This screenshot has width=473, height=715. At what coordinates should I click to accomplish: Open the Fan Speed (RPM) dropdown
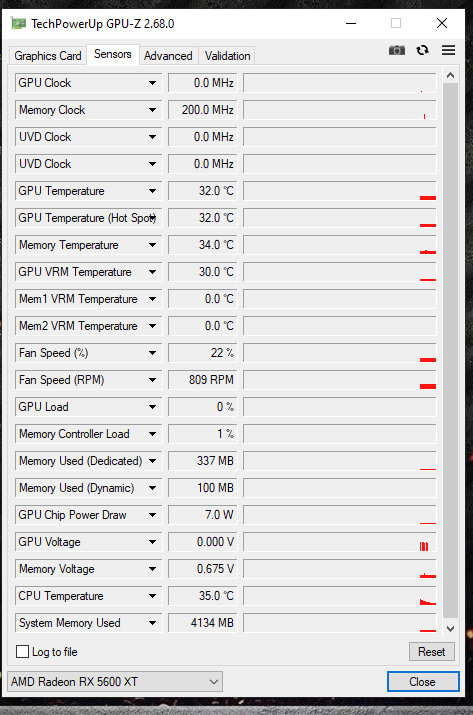[x=152, y=380]
